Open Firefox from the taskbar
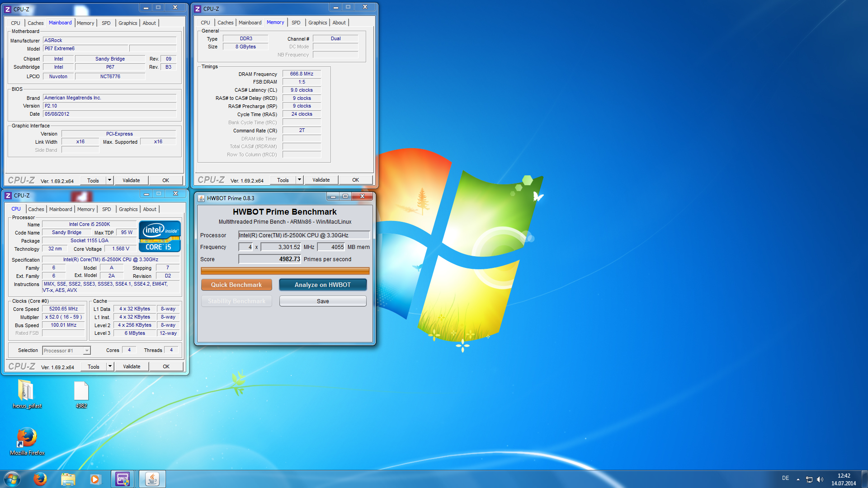This screenshot has height=488, width=868. click(x=40, y=479)
